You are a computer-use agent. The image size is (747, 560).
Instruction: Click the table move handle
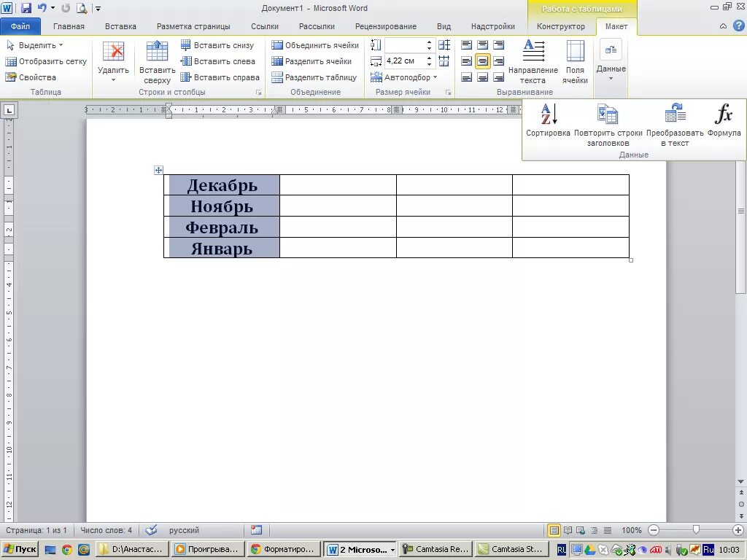(158, 170)
